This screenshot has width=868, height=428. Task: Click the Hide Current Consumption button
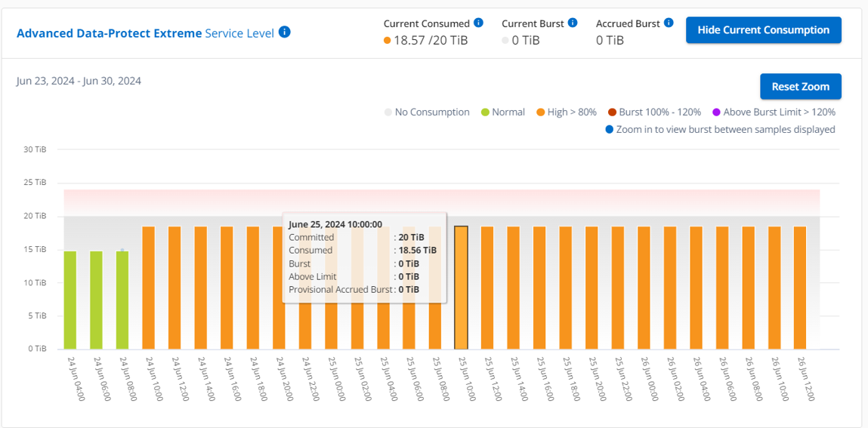[x=763, y=30]
